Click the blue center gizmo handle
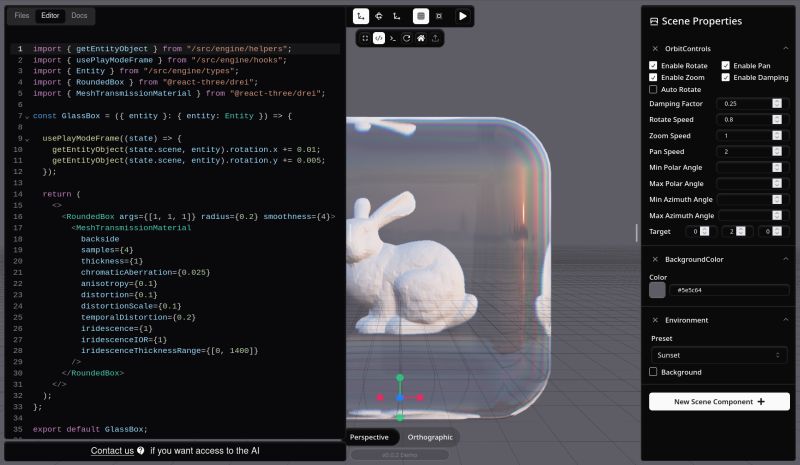The image size is (800, 465). tap(400, 397)
